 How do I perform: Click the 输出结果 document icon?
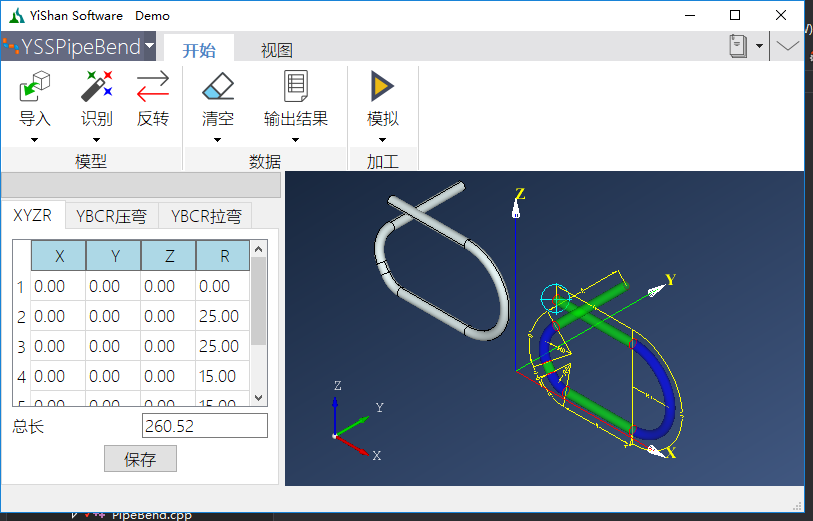[x=296, y=86]
